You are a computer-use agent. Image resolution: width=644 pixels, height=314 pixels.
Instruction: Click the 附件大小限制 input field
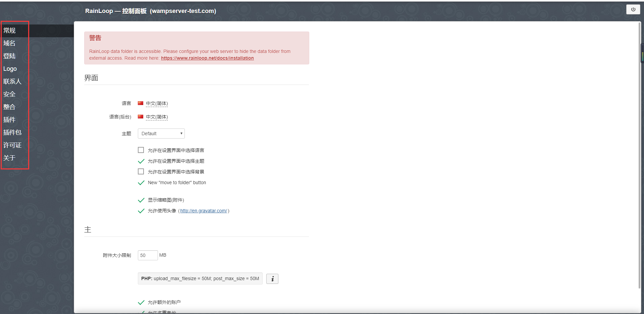pyautogui.click(x=148, y=255)
